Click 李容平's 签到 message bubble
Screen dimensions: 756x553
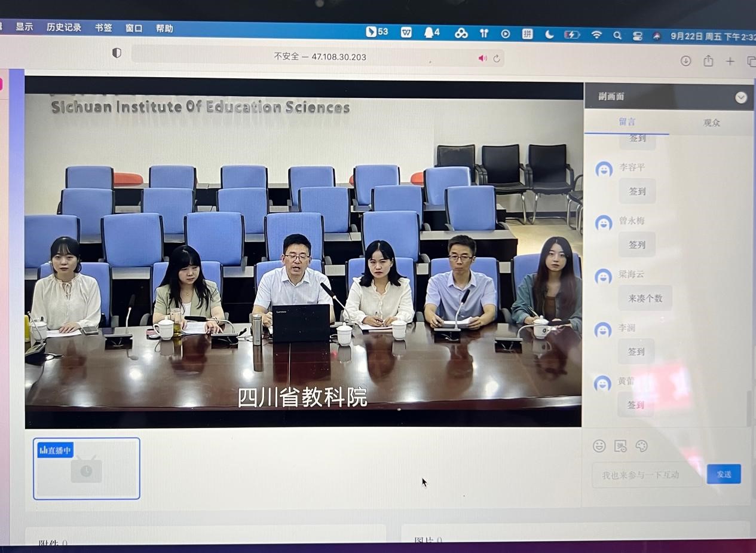coord(637,191)
